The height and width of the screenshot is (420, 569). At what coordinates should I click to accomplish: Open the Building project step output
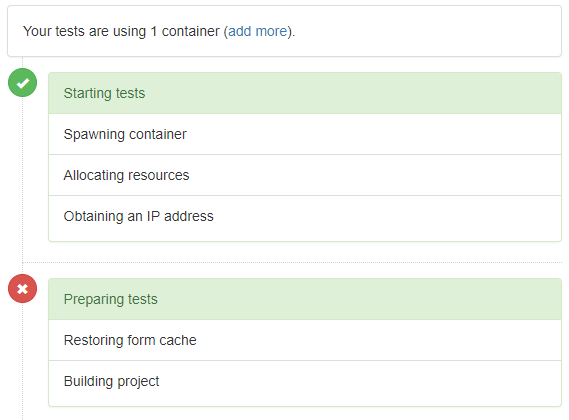point(305,383)
